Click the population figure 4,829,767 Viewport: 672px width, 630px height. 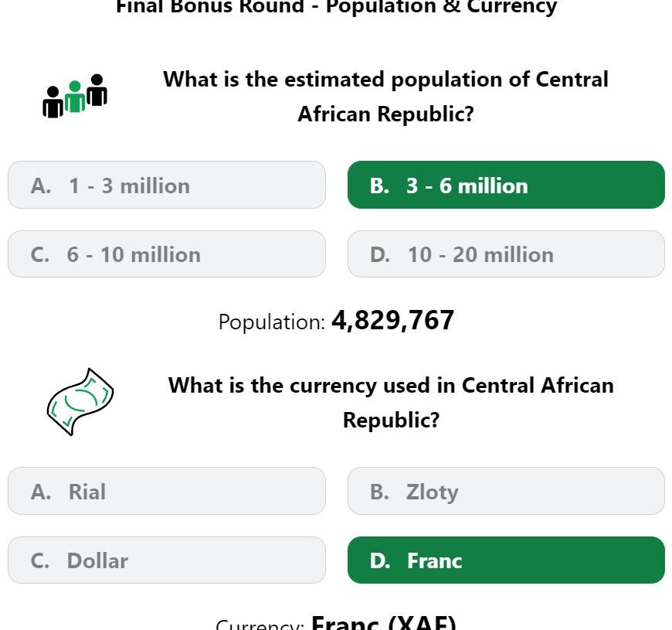(x=392, y=321)
